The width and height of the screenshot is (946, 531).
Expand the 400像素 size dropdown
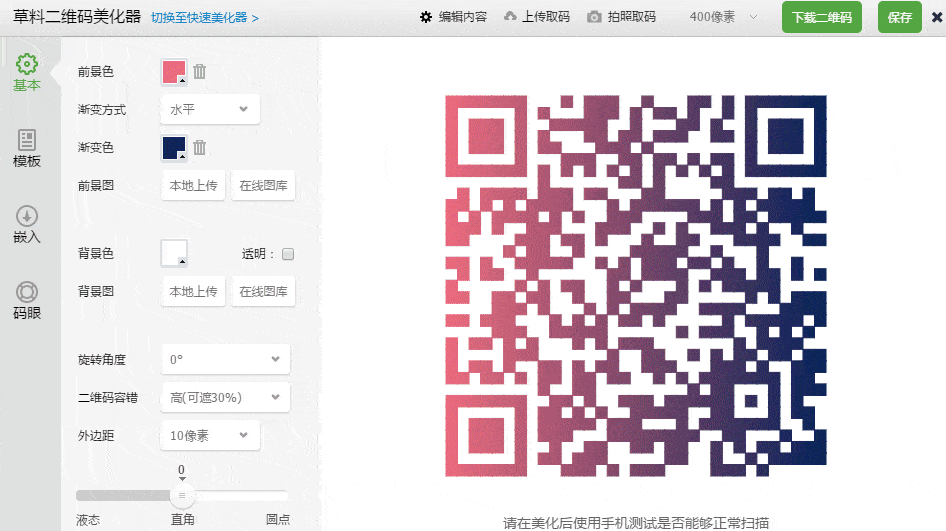click(723, 17)
